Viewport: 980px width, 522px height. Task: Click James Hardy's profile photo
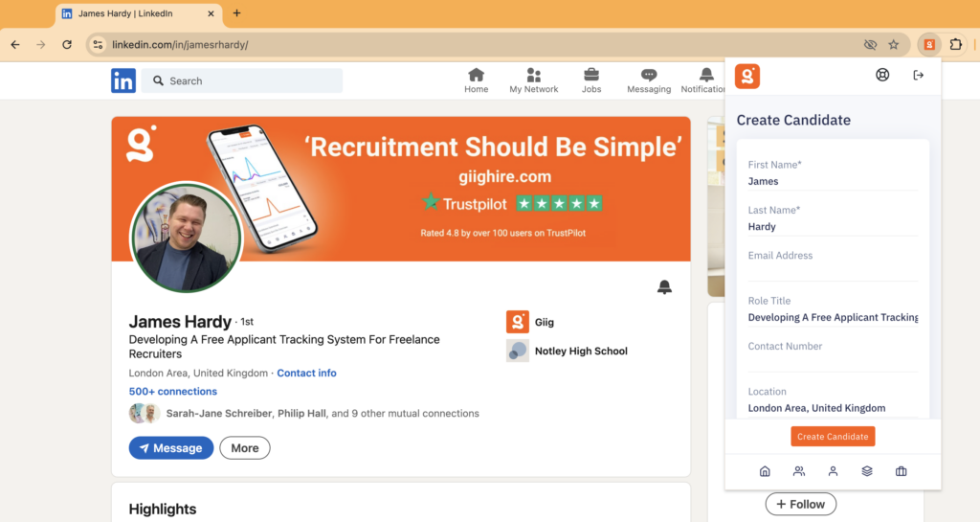[x=186, y=238]
